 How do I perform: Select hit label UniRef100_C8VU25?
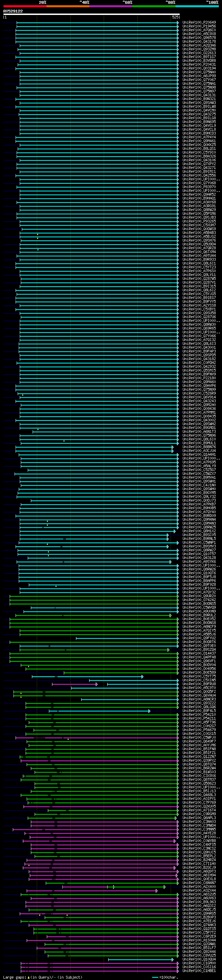coord(199,955)
